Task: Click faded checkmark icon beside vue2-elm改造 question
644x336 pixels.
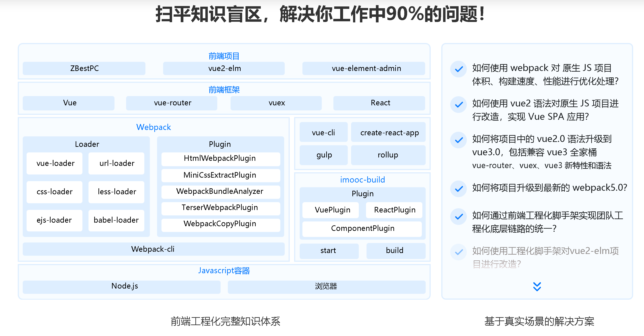Action: 459,252
